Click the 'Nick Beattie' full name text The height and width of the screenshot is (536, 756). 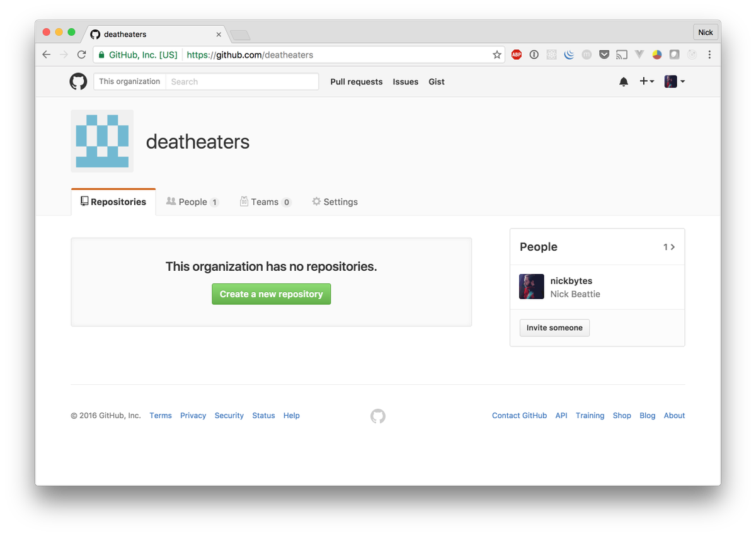575,294
